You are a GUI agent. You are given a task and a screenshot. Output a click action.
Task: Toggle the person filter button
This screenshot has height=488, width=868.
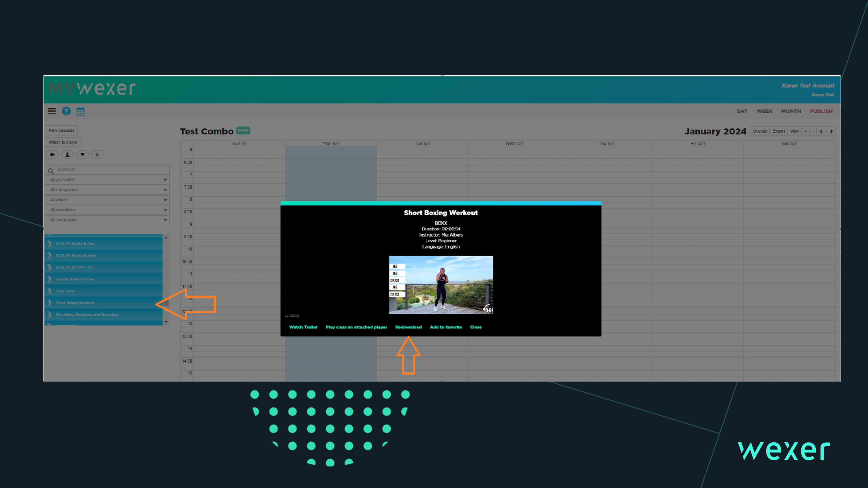tap(67, 155)
